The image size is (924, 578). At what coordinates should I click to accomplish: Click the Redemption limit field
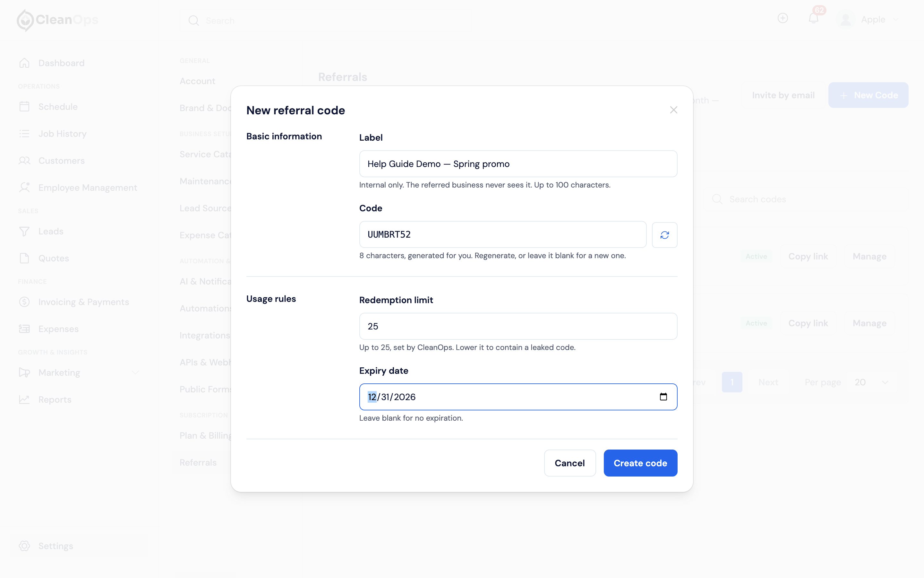(x=518, y=326)
